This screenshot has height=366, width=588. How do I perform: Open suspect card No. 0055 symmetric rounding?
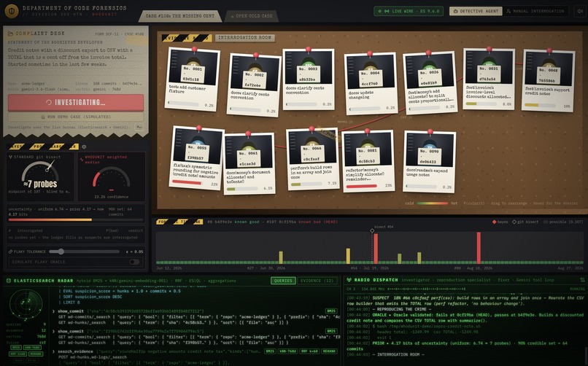[x=196, y=157]
